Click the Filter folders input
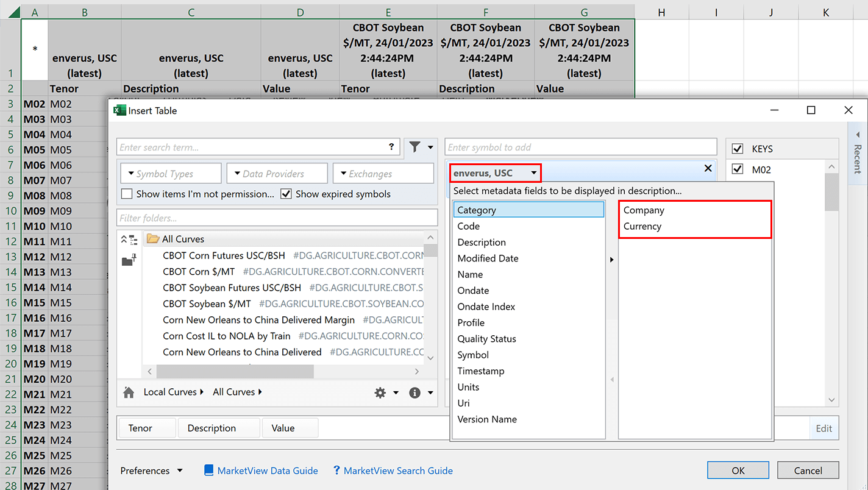The height and width of the screenshot is (490, 868). pos(277,218)
